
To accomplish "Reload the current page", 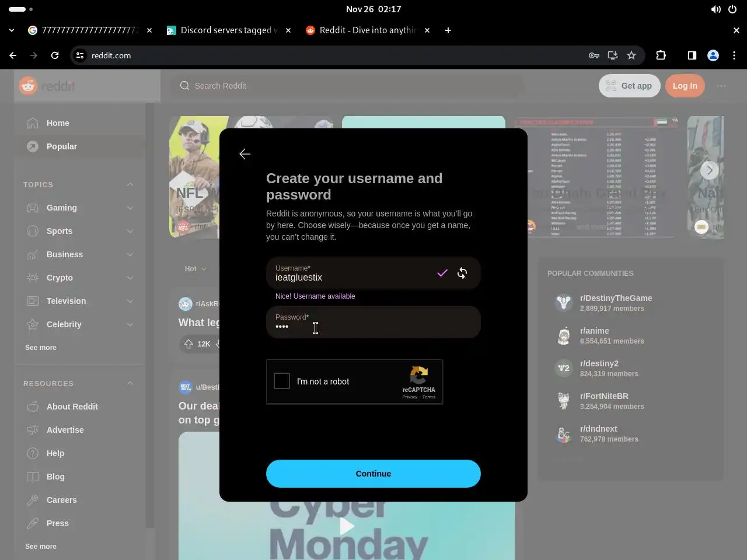I will 55,55.
